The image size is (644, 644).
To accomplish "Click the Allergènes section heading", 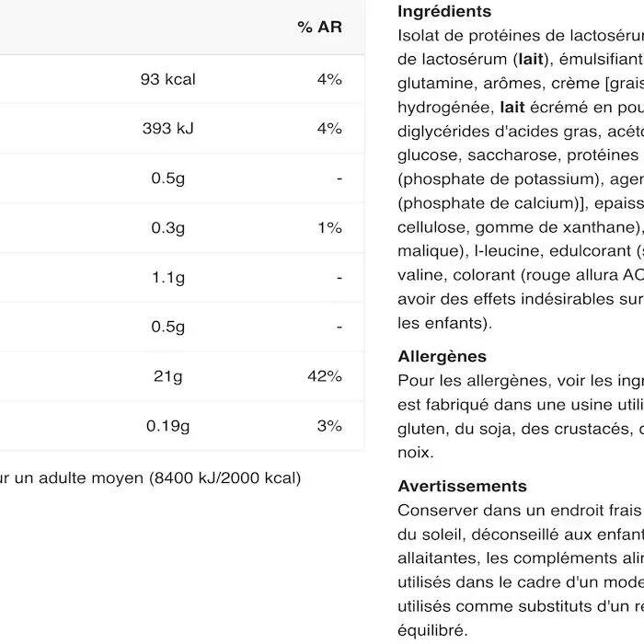I will (442, 356).
